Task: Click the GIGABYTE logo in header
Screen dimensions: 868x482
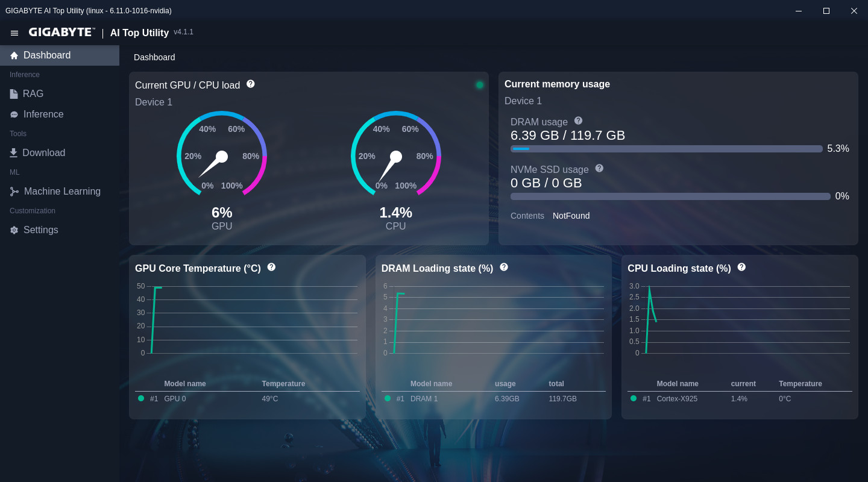Action: pos(61,33)
